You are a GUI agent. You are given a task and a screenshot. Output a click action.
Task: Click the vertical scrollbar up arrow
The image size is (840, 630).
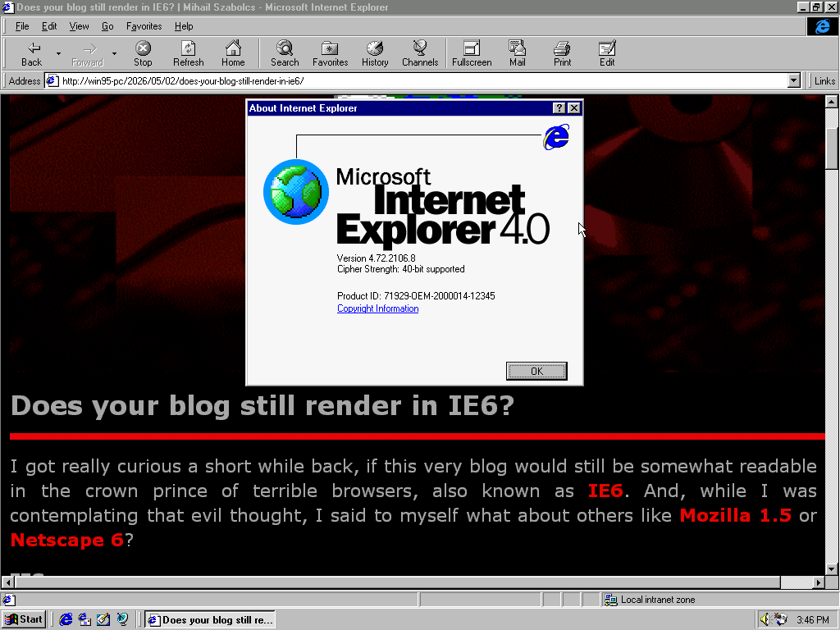click(832, 101)
